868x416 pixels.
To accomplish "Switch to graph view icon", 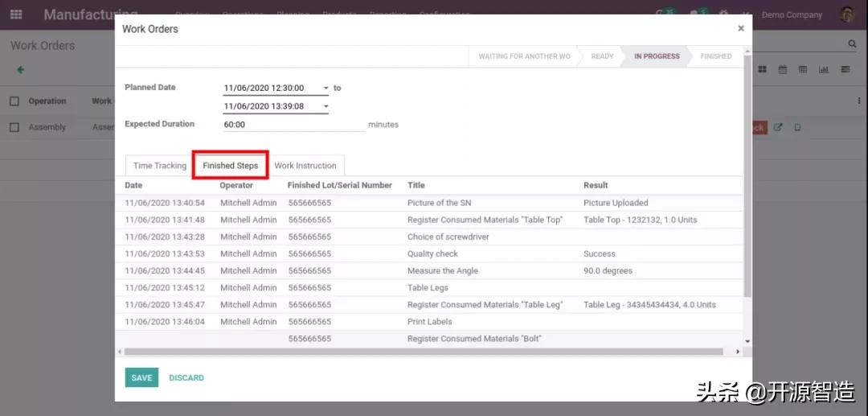I will (x=824, y=70).
